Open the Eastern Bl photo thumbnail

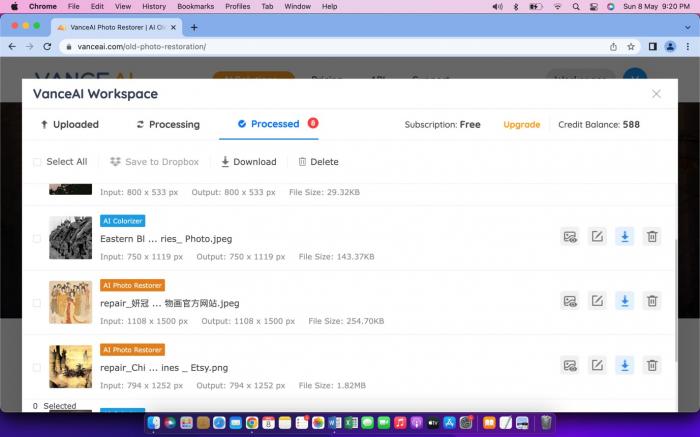pyautogui.click(x=71, y=237)
